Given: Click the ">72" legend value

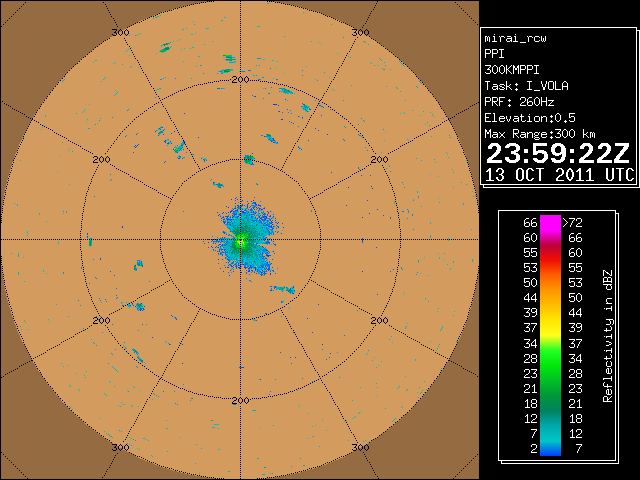Looking at the screenshot, I should click(573, 223).
